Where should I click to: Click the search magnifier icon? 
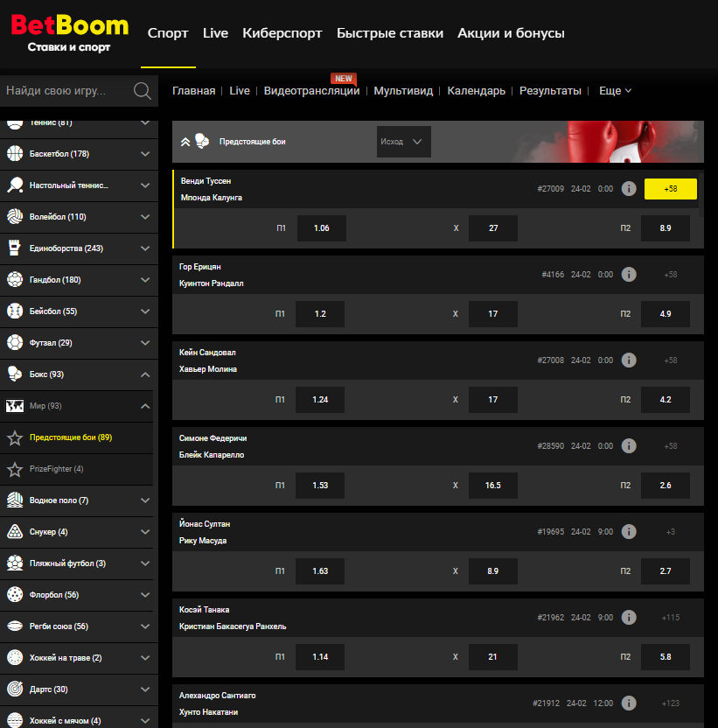click(142, 90)
